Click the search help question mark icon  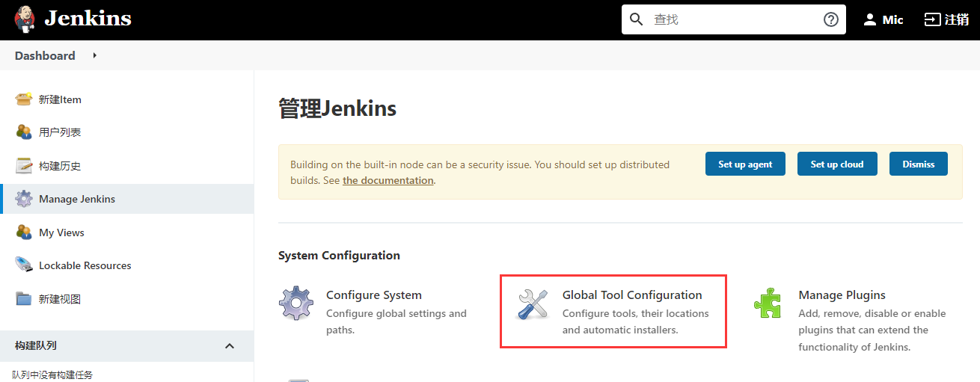coord(830,19)
